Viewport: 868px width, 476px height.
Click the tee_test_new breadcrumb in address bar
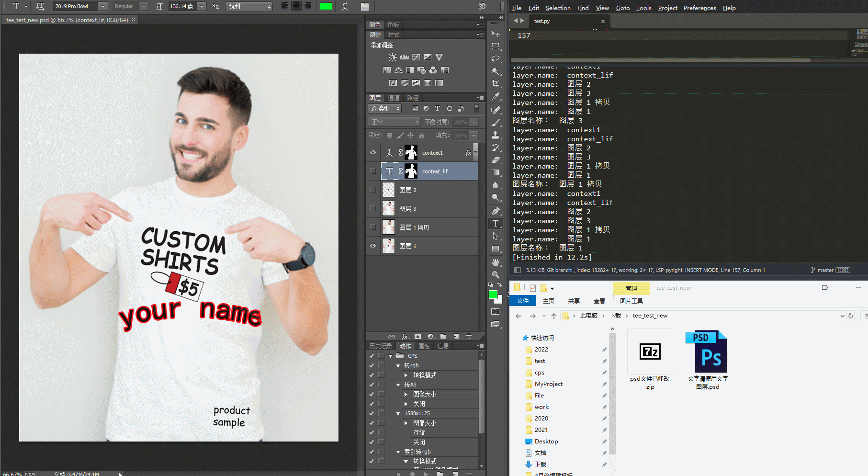(650, 316)
